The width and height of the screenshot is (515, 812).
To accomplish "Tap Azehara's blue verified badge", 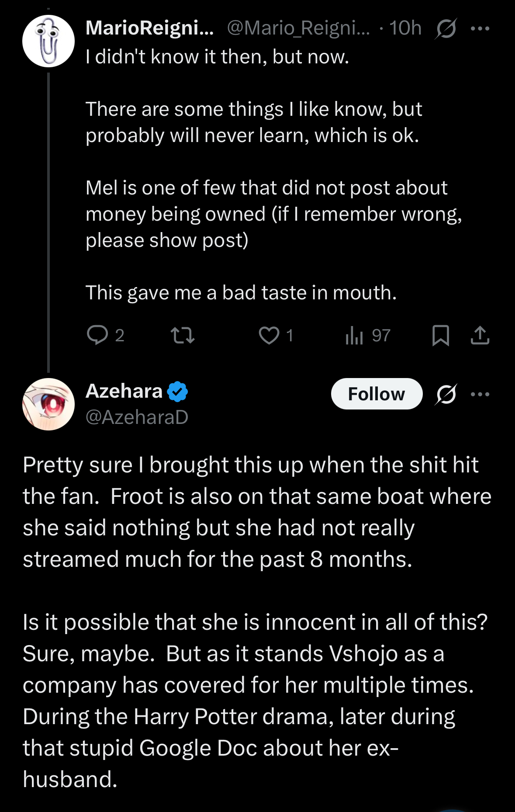I will [x=177, y=391].
